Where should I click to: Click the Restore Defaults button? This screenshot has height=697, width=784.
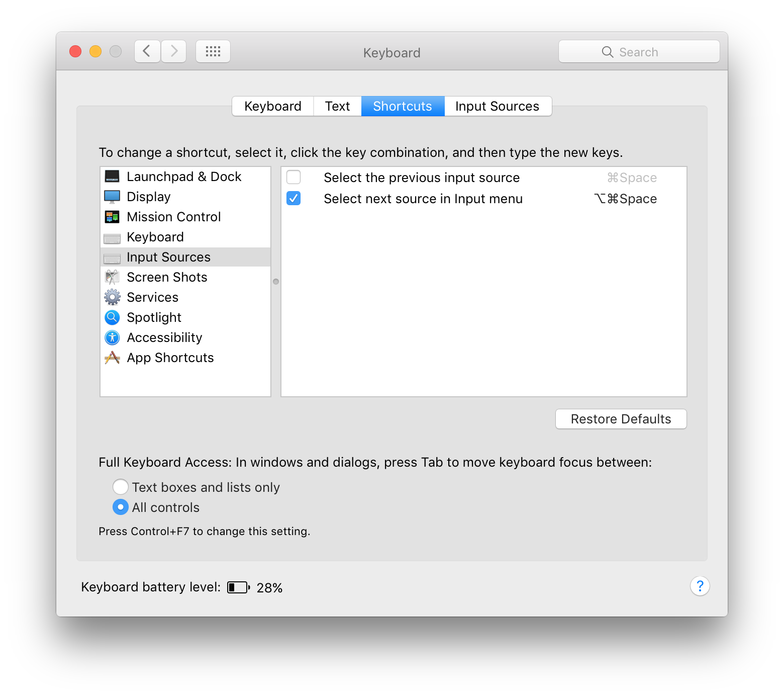pos(621,419)
